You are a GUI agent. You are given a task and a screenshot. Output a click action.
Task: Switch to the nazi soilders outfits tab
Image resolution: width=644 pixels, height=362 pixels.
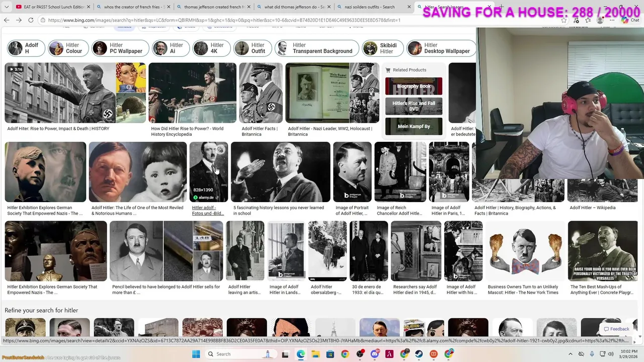[374, 7]
